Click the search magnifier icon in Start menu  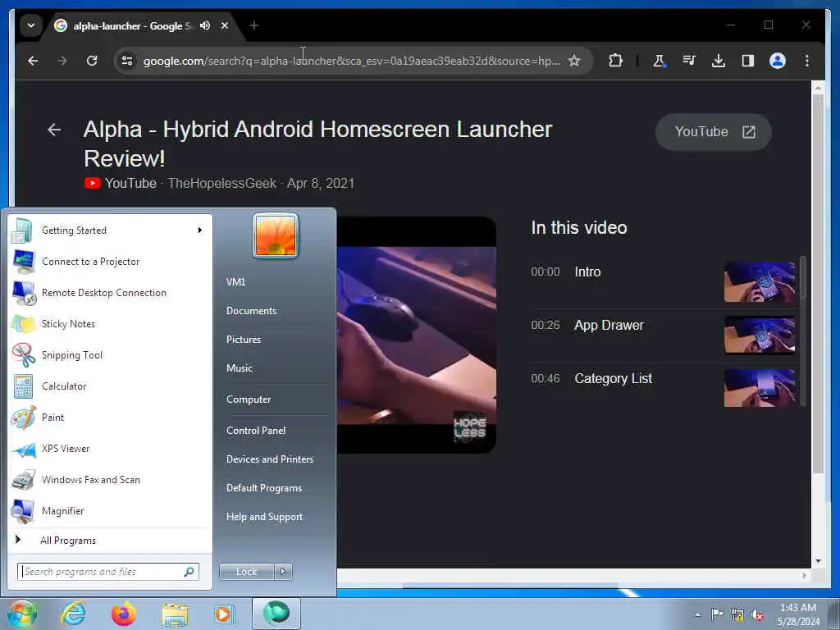click(x=189, y=572)
